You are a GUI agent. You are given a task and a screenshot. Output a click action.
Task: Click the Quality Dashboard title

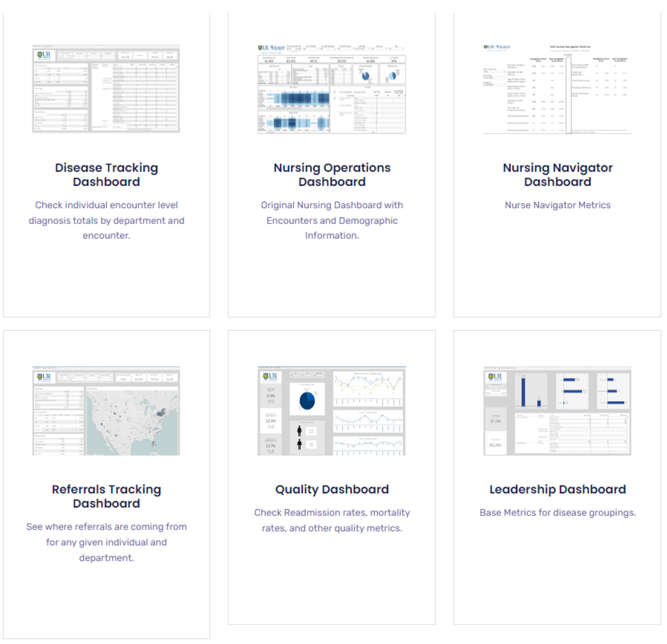(x=332, y=490)
